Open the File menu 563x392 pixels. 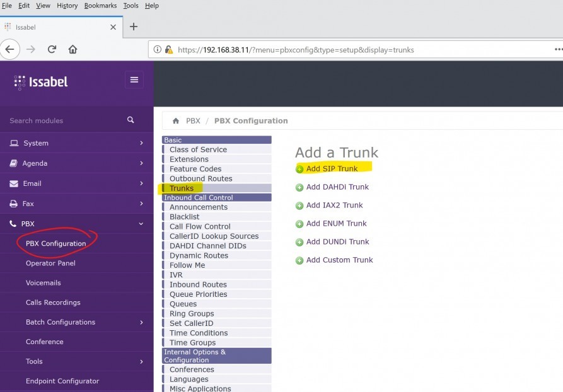pos(7,6)
